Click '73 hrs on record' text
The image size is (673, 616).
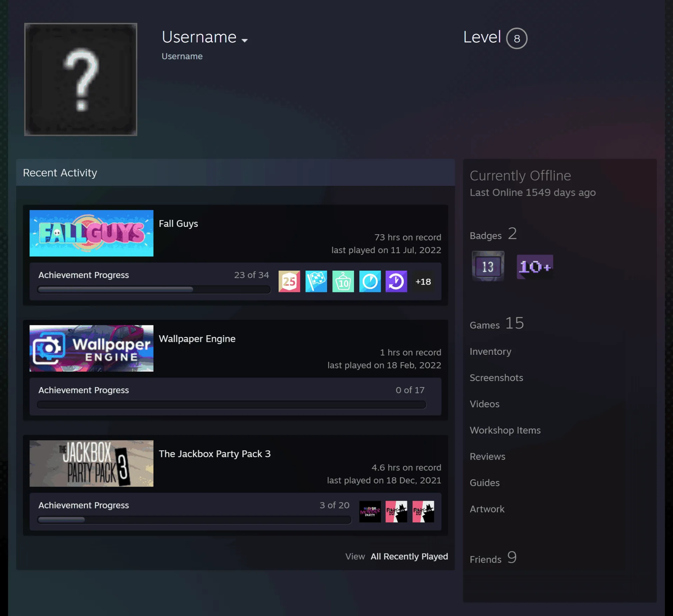pyautogui.click(x=408, y=237)
